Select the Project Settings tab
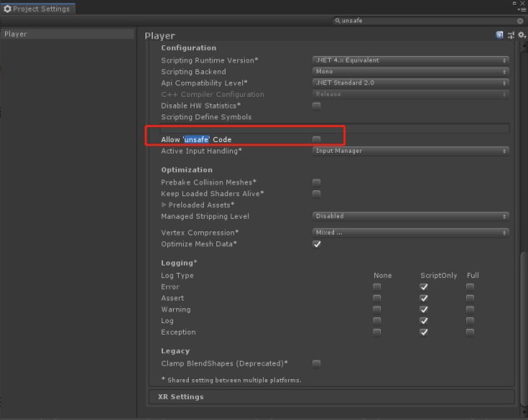 click(38, 8)
